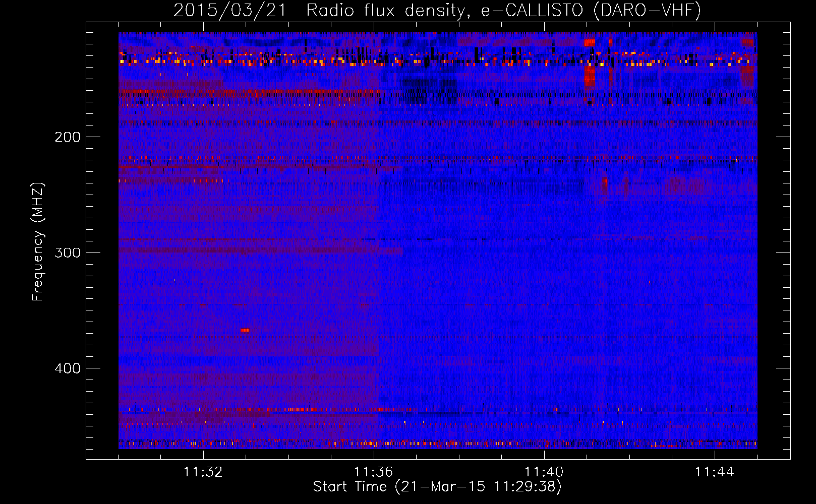The width and height of the screenshot is (816, 504).
Task: Click the 300 frequency tick label
Action: pyautogui.click(x=67, y=252)
